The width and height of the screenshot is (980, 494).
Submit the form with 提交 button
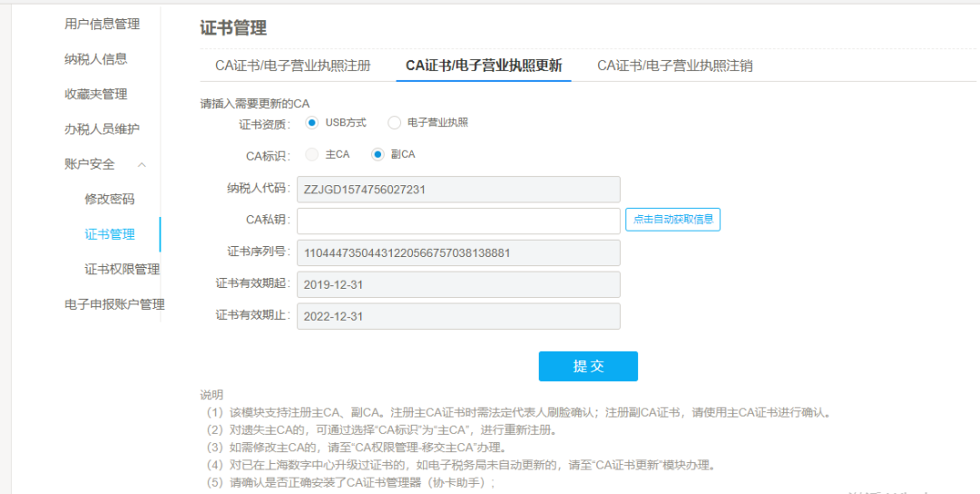point(588,367)
